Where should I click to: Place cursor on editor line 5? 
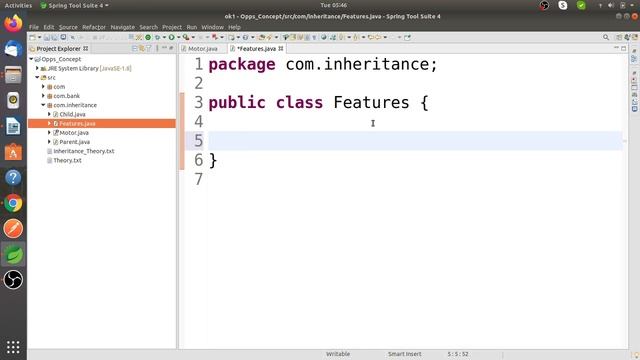tap(415, 141)
